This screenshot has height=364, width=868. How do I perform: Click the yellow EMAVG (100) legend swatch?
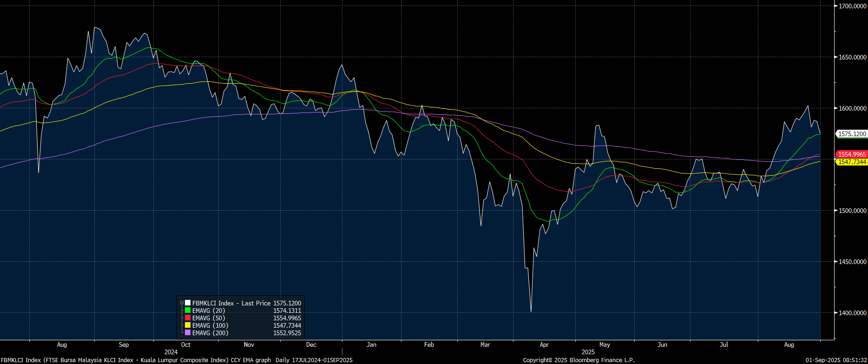click(188, 325)
